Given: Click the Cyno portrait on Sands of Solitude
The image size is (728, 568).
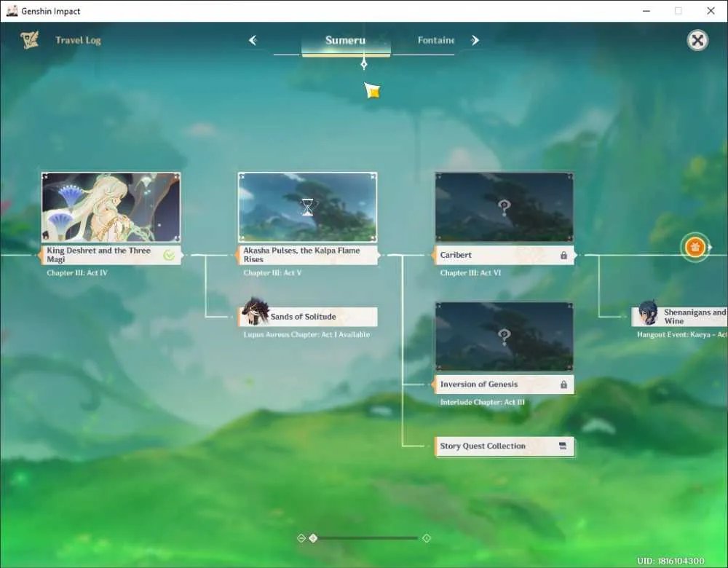Looking at the screenshot, I should coord(255,312).
